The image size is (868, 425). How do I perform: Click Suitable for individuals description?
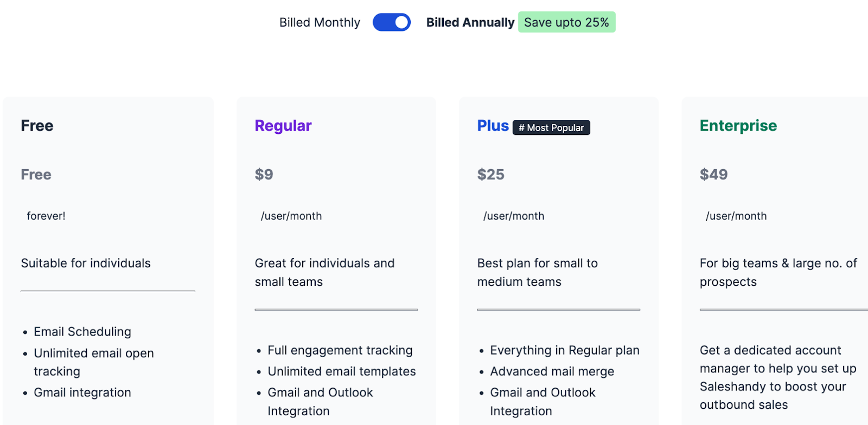86,263
